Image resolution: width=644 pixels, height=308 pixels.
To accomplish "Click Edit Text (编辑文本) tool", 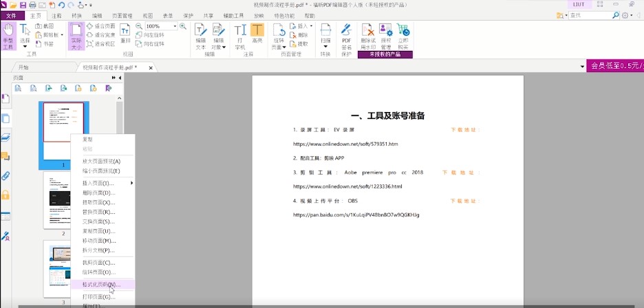I will (x=200, y=36).
